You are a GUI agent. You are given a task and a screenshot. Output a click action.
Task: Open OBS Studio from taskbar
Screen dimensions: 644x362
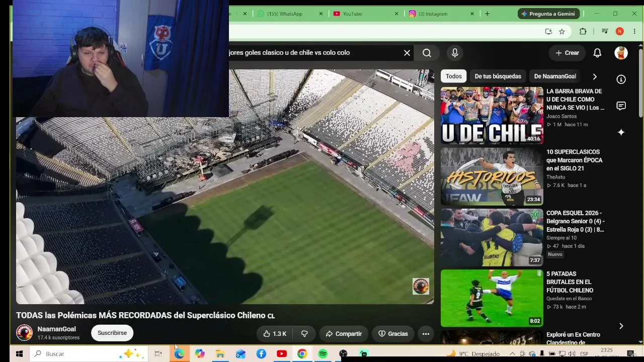coord(343,354)
